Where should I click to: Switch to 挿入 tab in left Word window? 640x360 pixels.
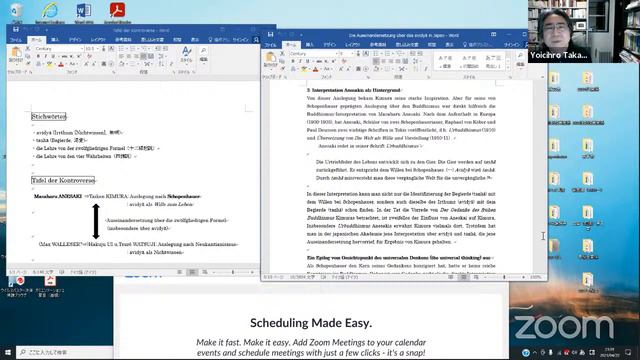point(55,40)
